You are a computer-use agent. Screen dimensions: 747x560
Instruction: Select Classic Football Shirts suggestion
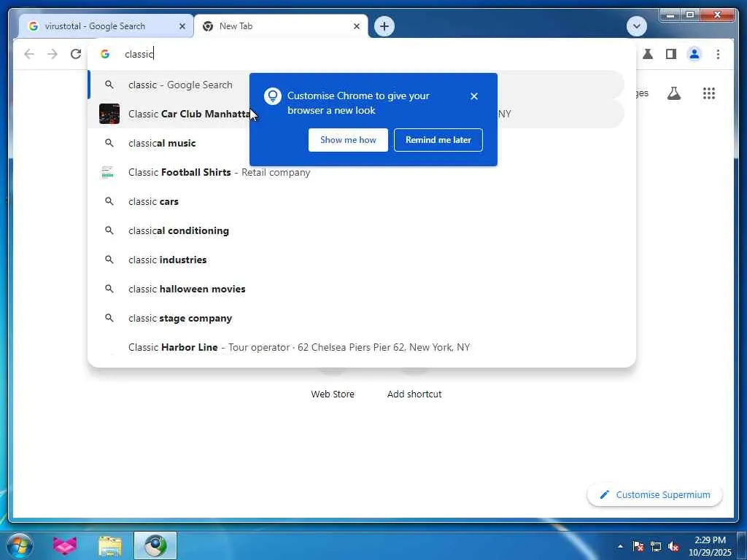[x=356, y=172]
